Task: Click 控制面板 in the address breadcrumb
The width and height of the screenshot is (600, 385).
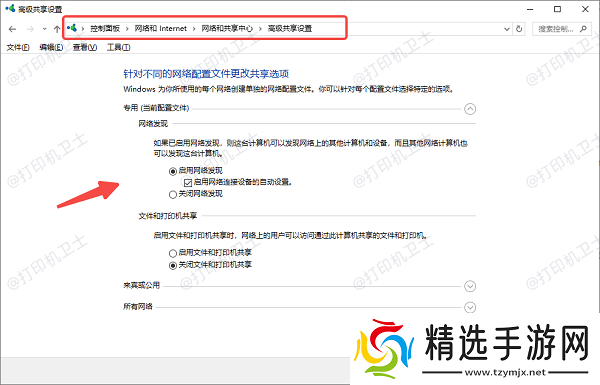Action: click(x=105, y=29)
